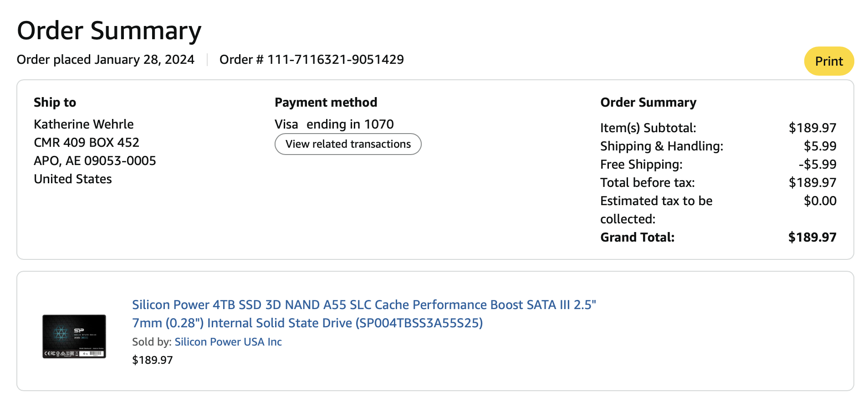The width and height of the screenshot is (868, 403).
Task: Click the CMR 409 BOX 452 address line
Action: pyautogui.click(x=87, y=142)
